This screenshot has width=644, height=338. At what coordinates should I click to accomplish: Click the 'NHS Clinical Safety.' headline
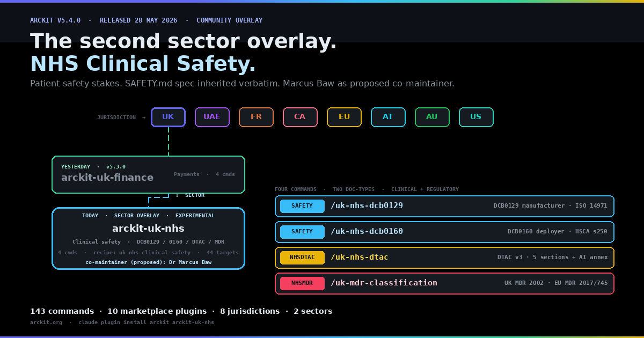(143, 64)
